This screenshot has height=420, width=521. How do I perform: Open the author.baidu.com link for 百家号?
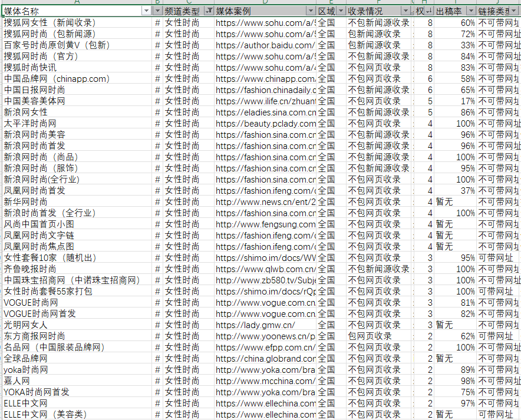(x=265, y=45)
